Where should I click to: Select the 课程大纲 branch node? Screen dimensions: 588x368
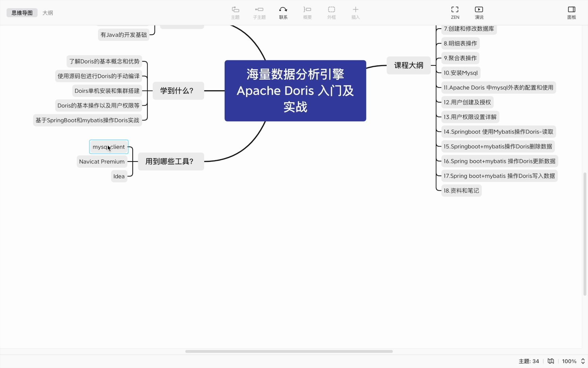coord(409,65)
